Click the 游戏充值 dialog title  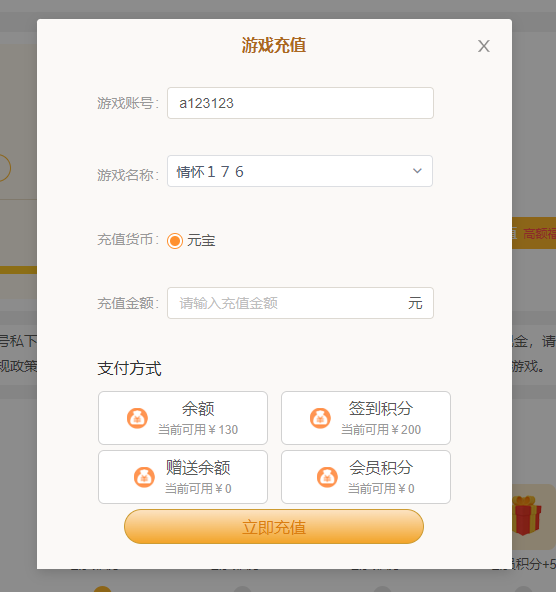tap(274, 45)
